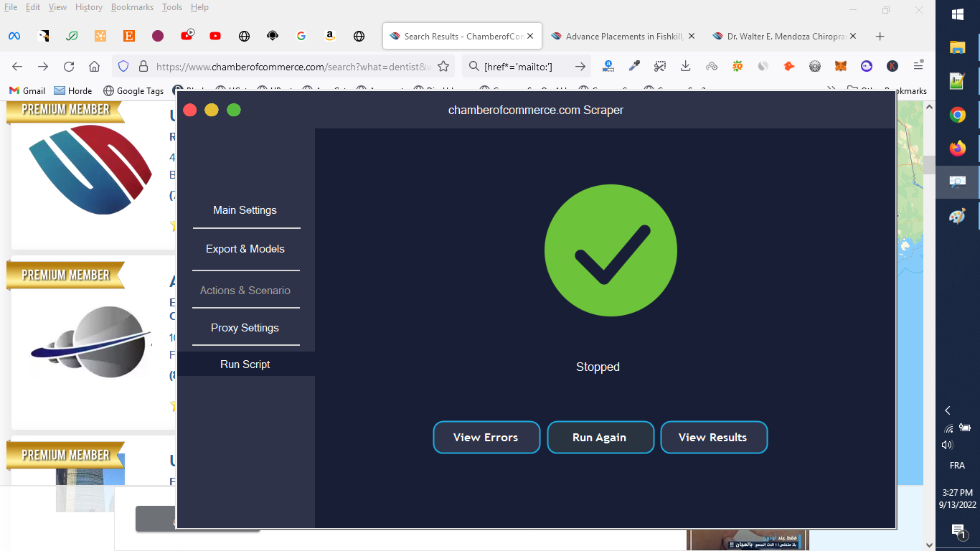The width and height of the screenshot is (980, 551).
Task: Open a new browser tab
Action: pos(880,36)
